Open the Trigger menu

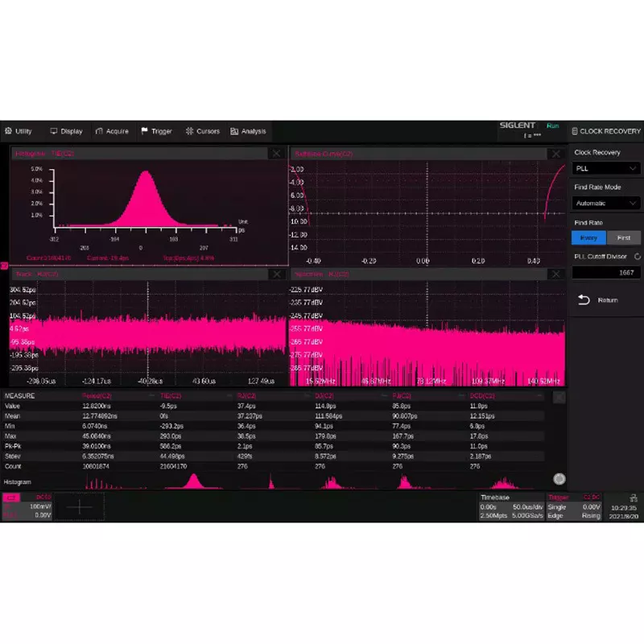pyautogui.click(x=156, y=131)
